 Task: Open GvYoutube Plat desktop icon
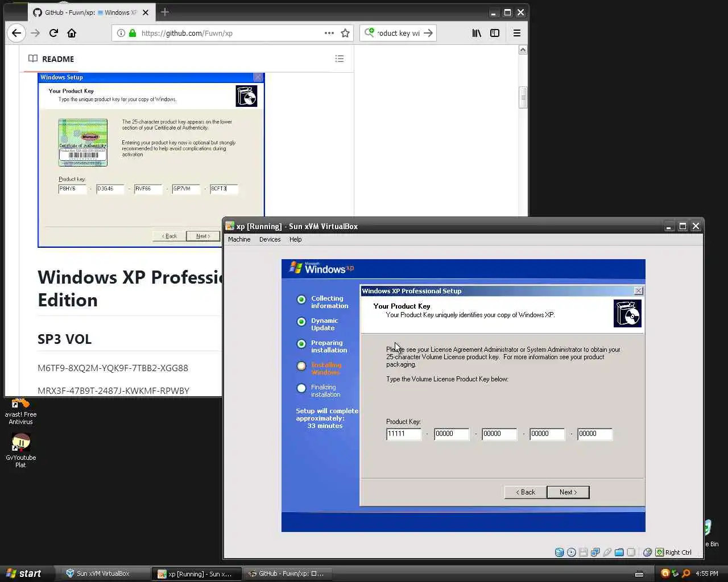click(20, 451)
